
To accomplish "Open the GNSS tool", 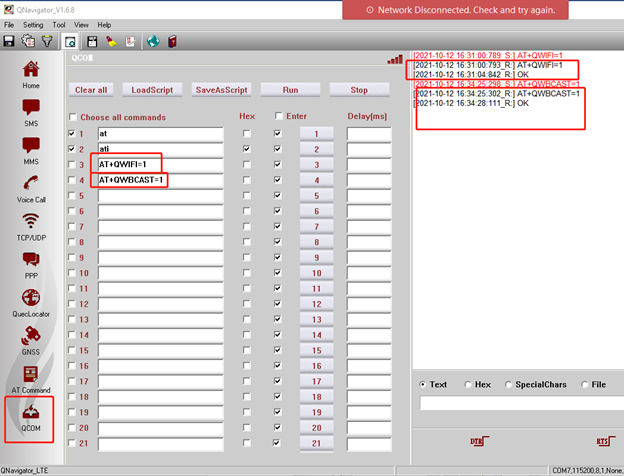I will click(31, 339).
